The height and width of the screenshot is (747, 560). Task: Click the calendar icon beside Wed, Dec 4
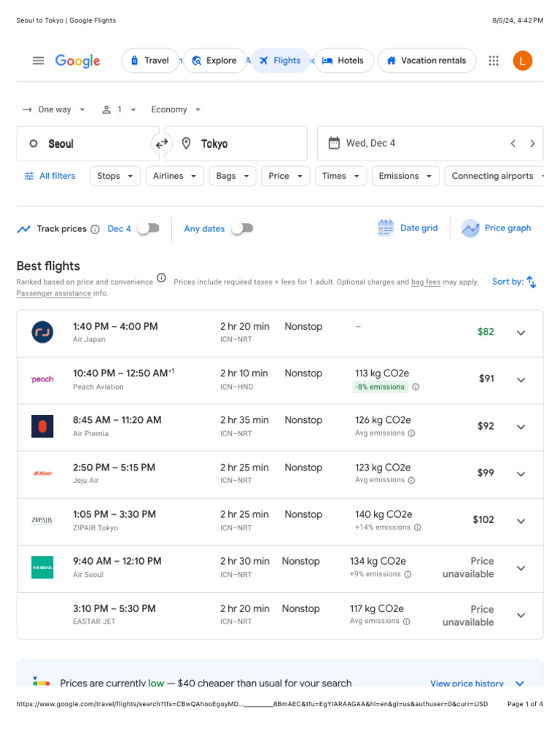point(334,143)
